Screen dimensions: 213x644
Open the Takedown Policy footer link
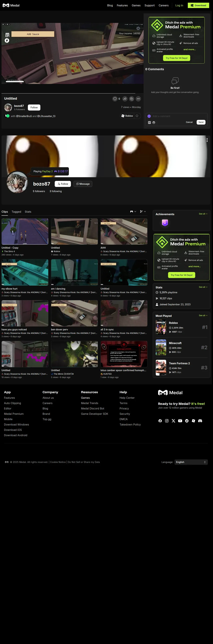[x=130, y=424]
